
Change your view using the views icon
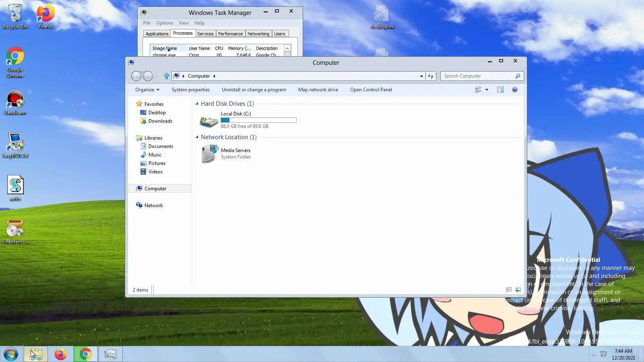pyautogui.click(x=478, y=90)
